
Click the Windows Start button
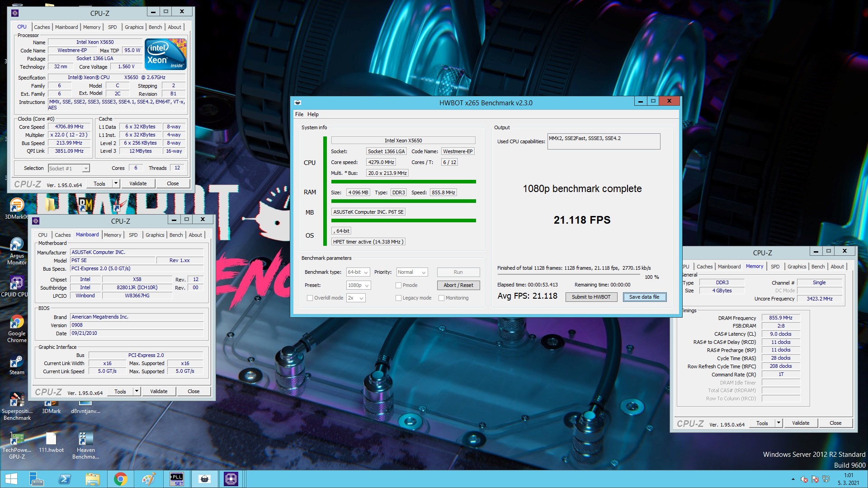click(x=11, y=479)
